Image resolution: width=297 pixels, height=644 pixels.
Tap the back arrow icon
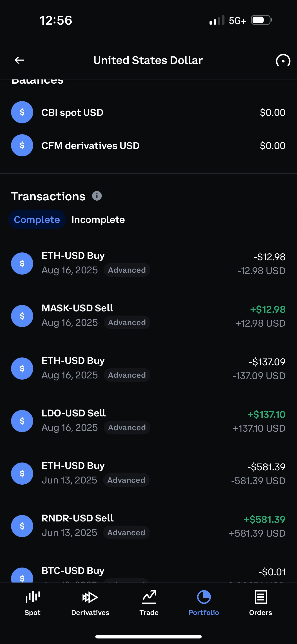[19, 60]
